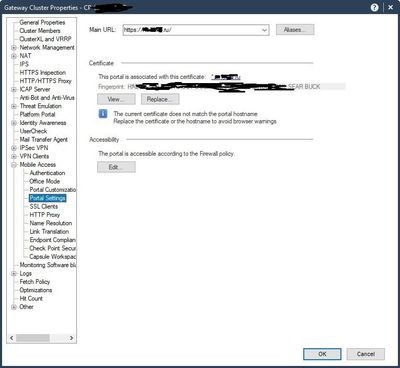Open Mail Transfer Agent page
Viewport: 400px width, 368px height.
(43, 139)
